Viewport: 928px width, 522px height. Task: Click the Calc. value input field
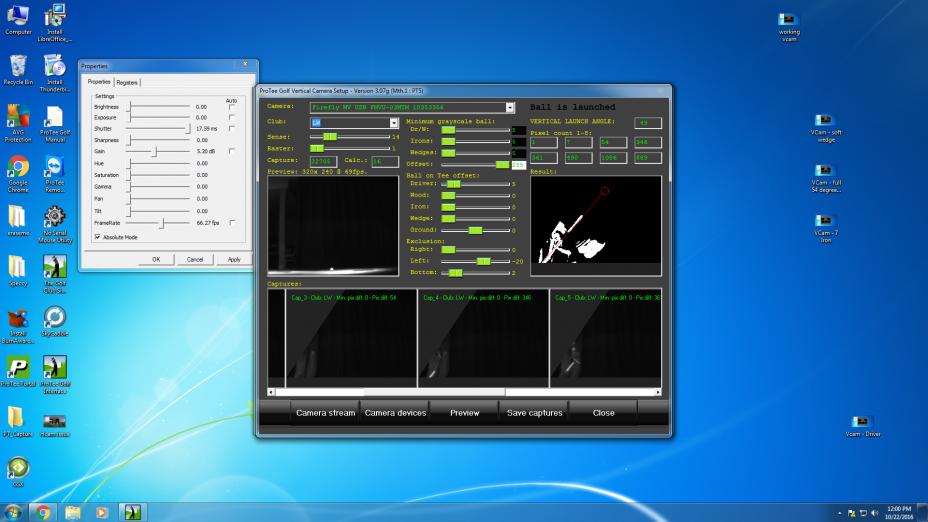pyautogui.click(x=385, y=161)
